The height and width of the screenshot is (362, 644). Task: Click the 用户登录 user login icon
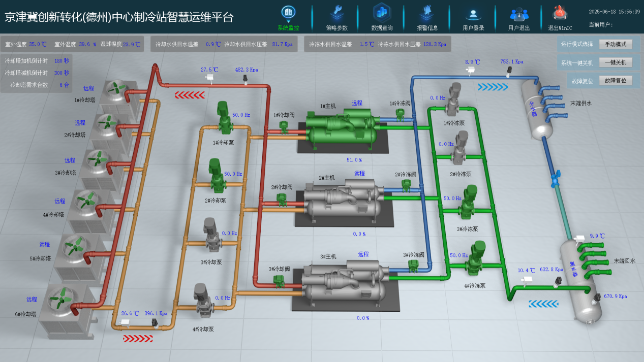pyautogui.click(x=473, y=14)
